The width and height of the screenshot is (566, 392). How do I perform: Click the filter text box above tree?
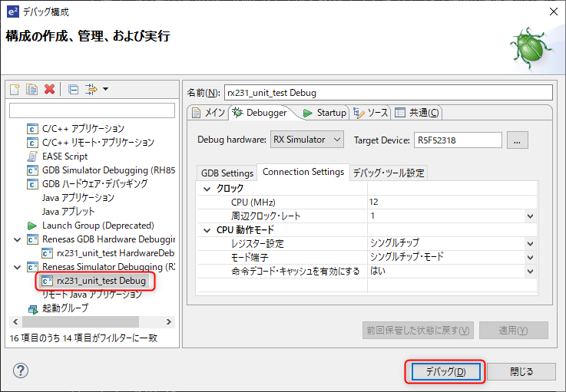coord(92,110)
